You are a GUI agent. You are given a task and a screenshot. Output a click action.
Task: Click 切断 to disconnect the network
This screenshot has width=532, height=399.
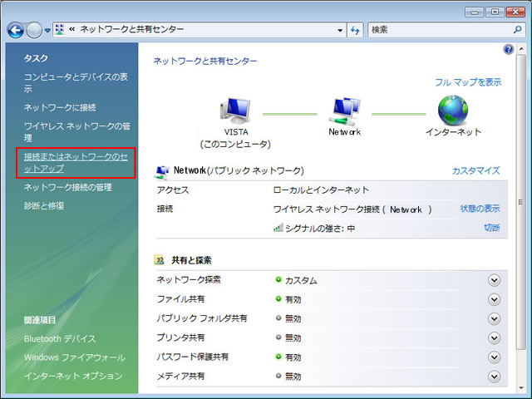coord(491,228)
